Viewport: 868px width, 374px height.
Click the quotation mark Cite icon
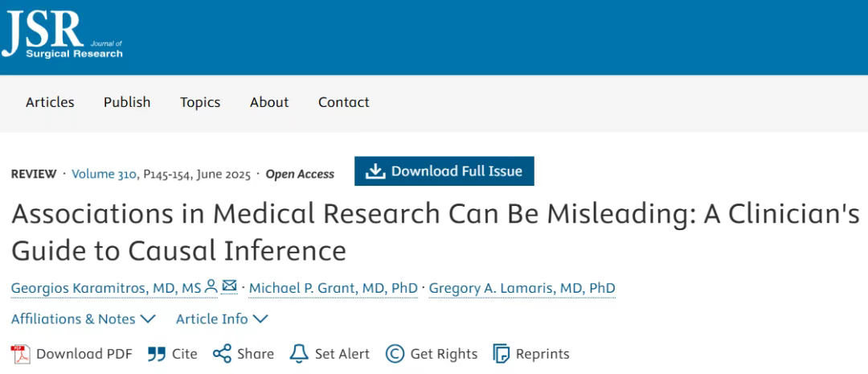pyautogui.click(x=157, y=354)
